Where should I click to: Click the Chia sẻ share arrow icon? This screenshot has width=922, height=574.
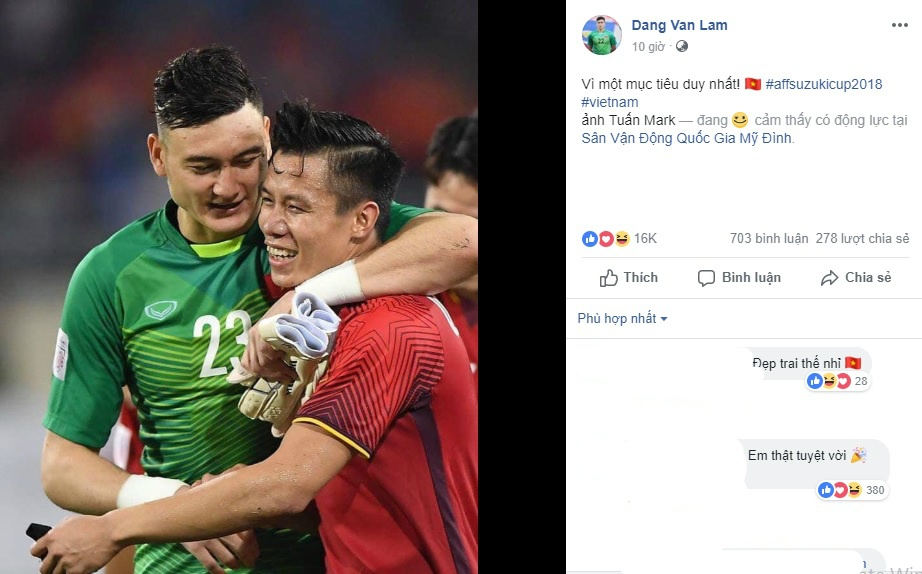(x=829, y=278)
